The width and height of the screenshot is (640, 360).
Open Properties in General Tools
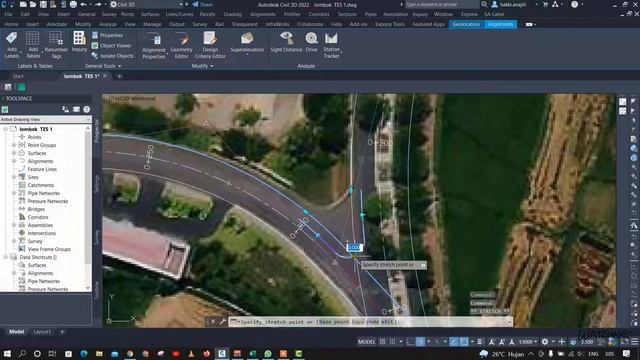click(107, 36)
